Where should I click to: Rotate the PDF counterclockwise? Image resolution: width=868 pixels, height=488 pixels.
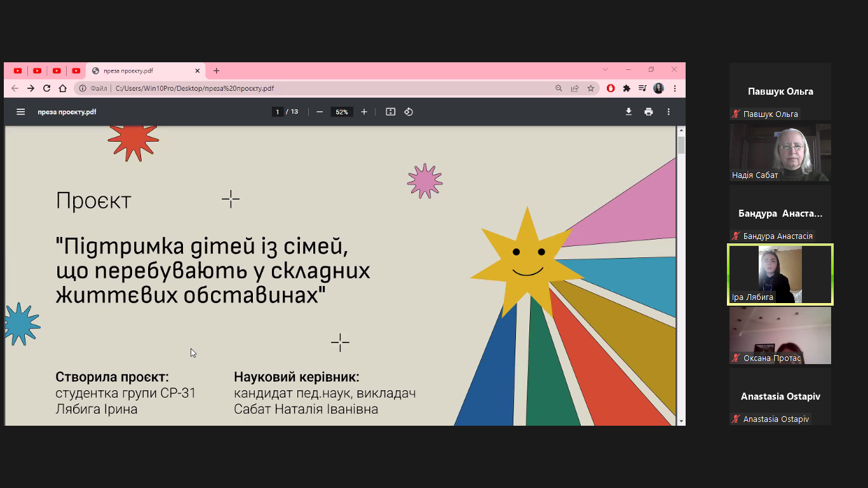pos(409,112)
